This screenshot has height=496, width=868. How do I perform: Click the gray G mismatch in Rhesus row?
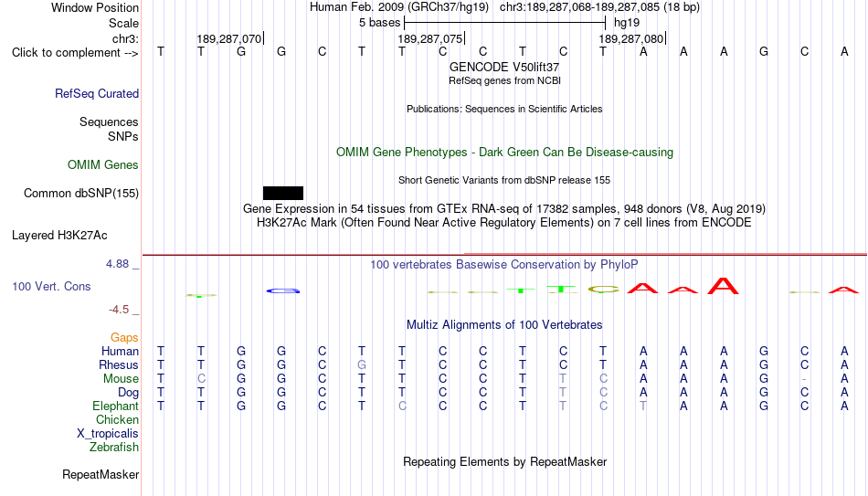[x=362, y=364]
